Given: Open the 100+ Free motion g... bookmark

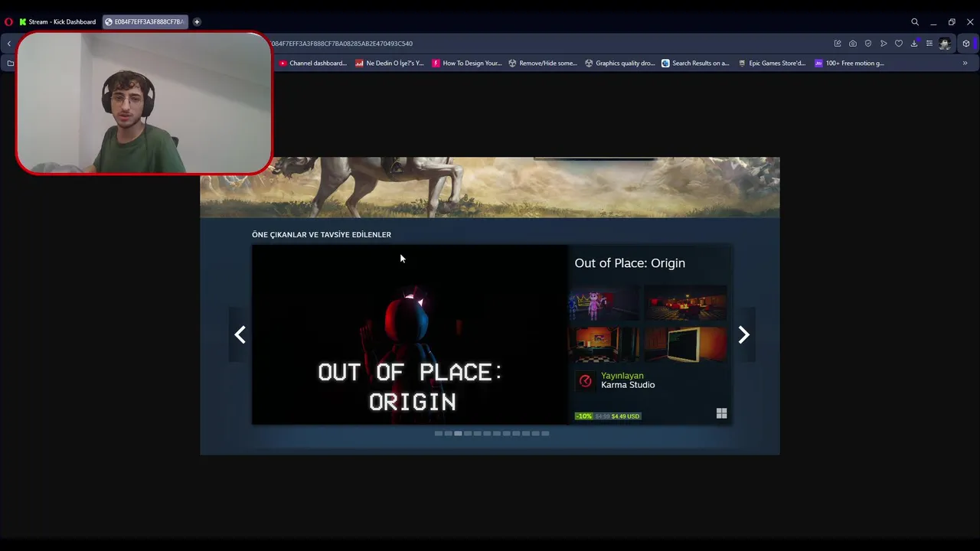Looking at the screenshot, I should click(x=849, y=64).
